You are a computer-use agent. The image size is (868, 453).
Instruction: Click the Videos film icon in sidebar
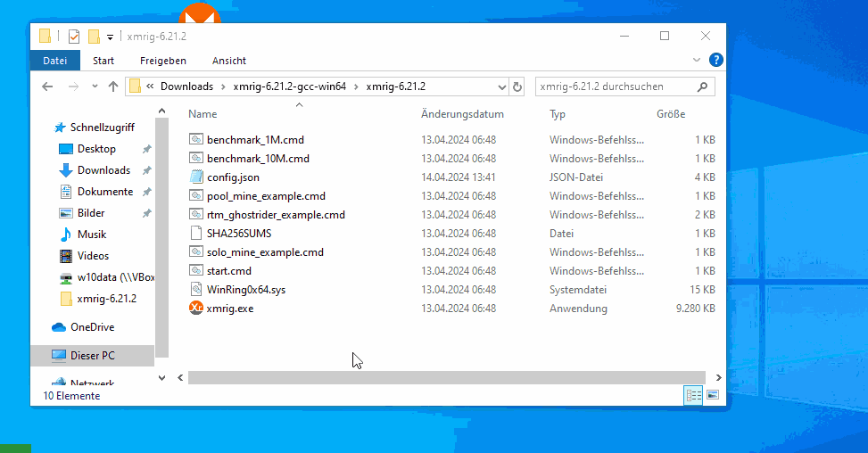(x=66, y=256)
